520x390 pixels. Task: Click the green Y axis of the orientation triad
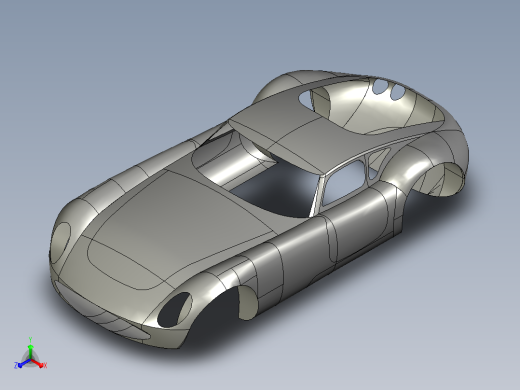30,351
